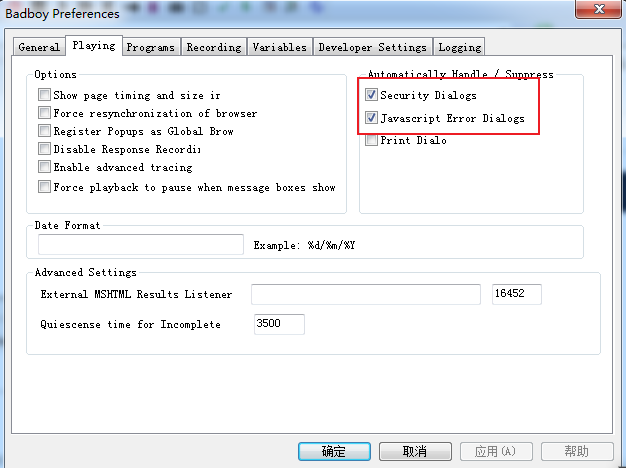Viewport: 626px width, 468px height.
Task: Enable advanced tracing checkbox
Action: [x=44, y=167]
